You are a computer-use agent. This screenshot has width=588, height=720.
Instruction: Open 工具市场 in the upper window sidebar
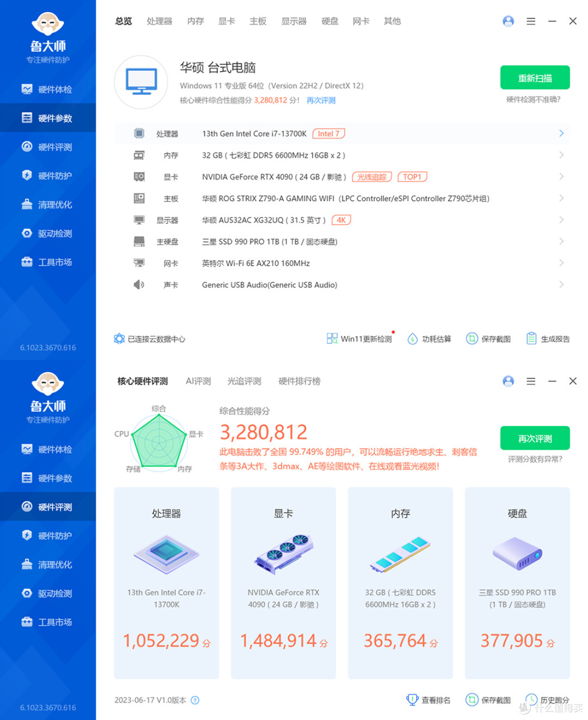48,263
